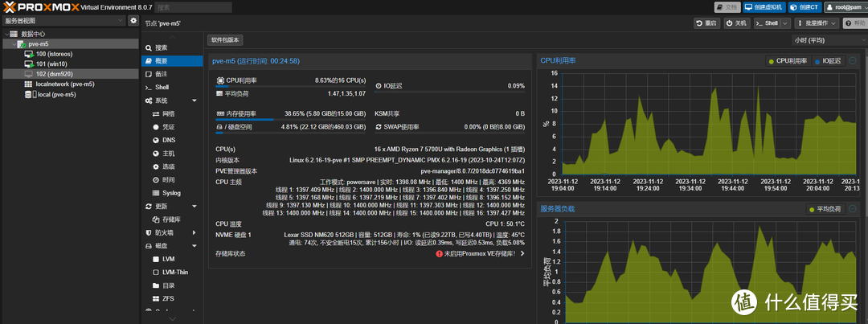Collapse CPU利用率 chart panel
The image size is (868, 324).
coord(853,61)
